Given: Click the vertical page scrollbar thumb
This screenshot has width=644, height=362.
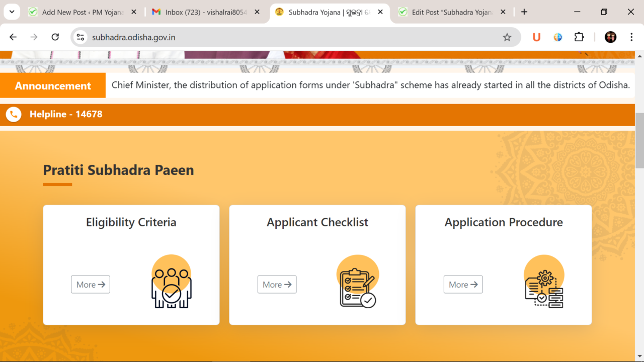Looking at the screenshot, I should click(x=639, y=141).
